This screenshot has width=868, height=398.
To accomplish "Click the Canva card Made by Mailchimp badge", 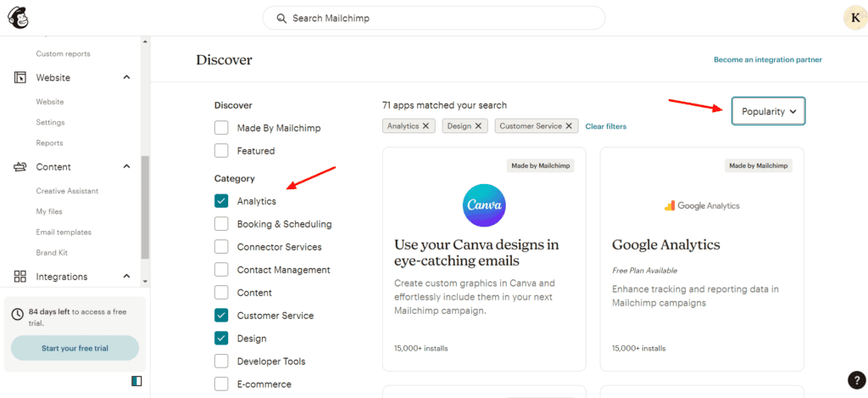I will pos(540,165).
